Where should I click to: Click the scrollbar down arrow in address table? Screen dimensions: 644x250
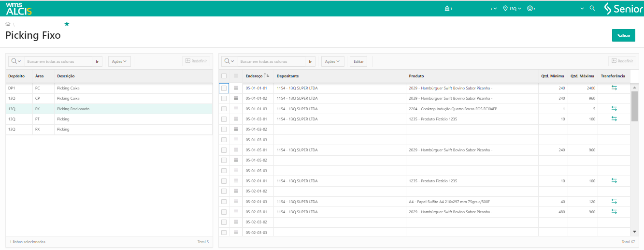[x=634, y=232]
